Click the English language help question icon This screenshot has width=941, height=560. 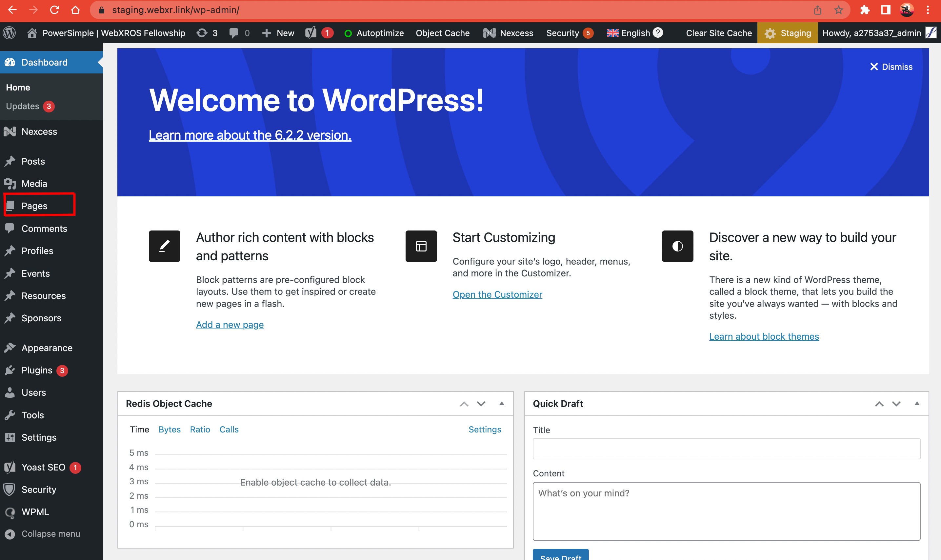(x=658, y=33)
